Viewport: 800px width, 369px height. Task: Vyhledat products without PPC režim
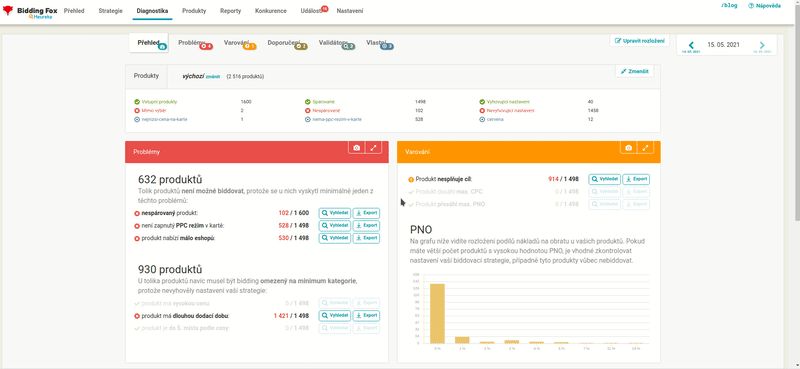tap(335, 226)
